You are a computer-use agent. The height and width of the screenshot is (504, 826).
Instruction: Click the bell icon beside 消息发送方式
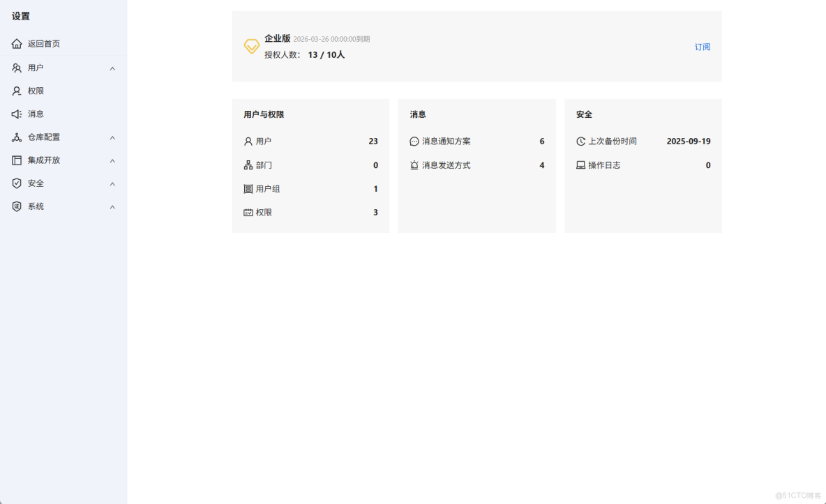(x=414, y=165)
